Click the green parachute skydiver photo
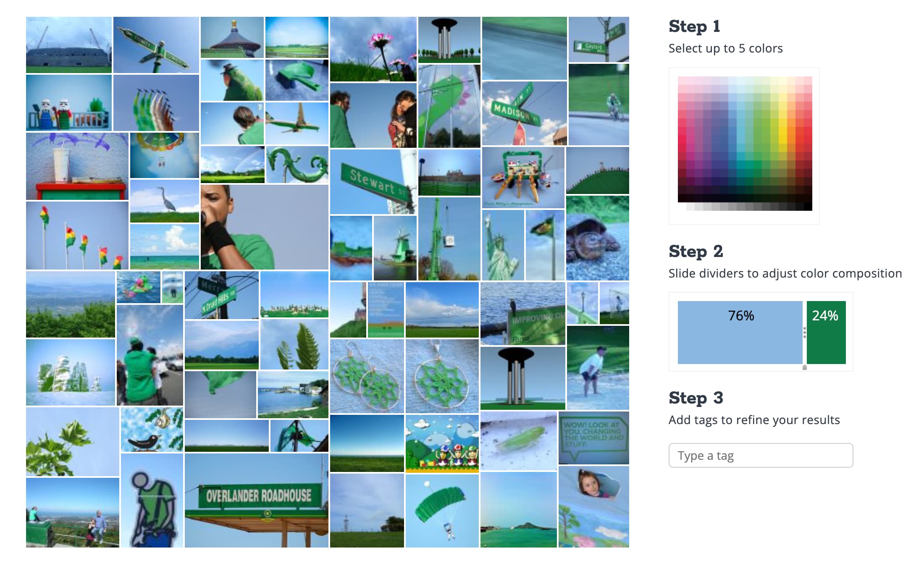The width and height of the screenshot is (924, 566). tap(442, 511)
